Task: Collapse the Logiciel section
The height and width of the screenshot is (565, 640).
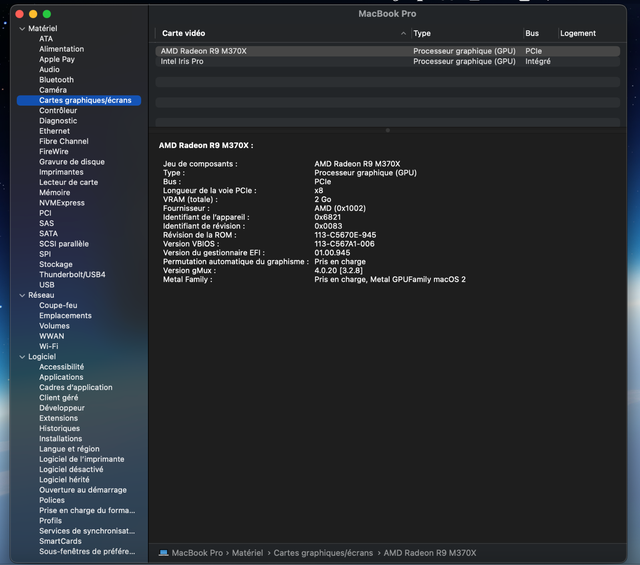Action: (22, 357)
